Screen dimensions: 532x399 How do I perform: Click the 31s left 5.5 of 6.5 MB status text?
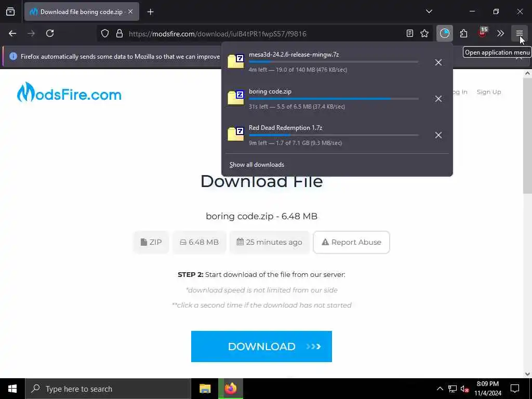(x=297, y=106)
